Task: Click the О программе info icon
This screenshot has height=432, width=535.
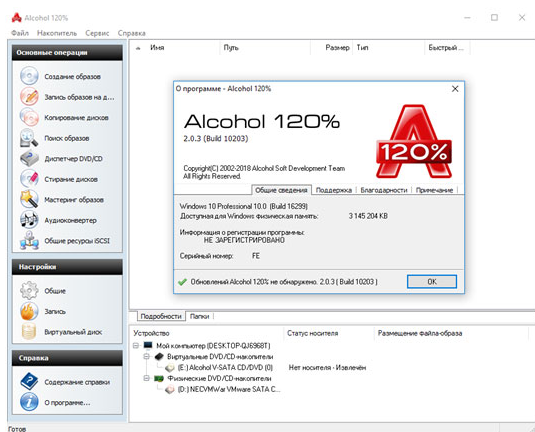Action: (29, 402)
